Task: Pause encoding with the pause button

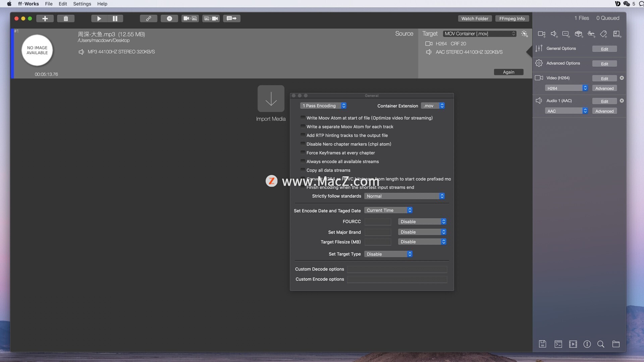Action: [115, 18]
